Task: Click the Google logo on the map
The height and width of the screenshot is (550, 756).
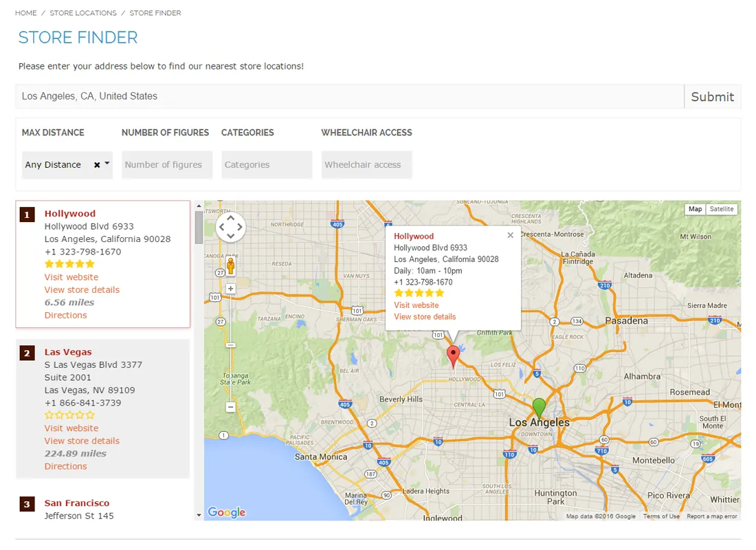Action: (227, 512)
